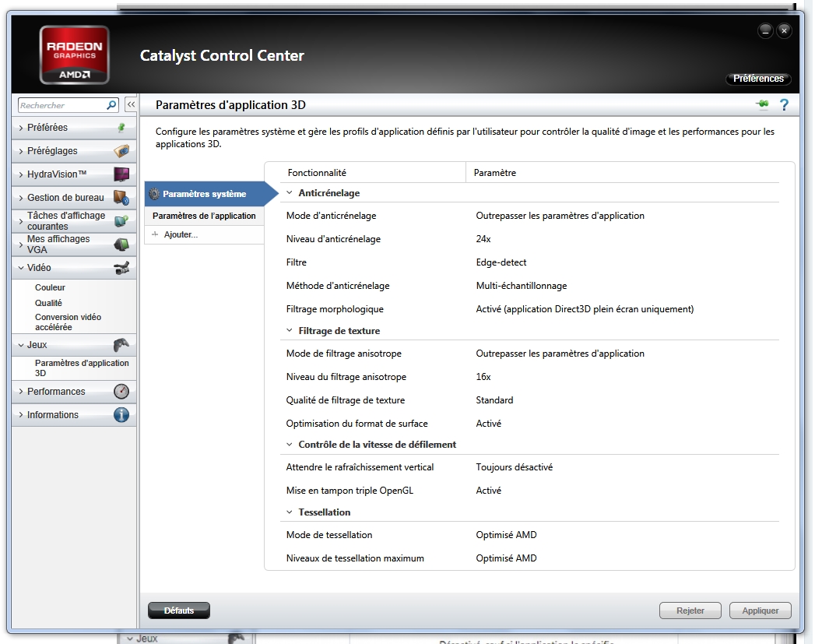Change the Toujours désactivé vsync value
This screenshot has width=815, height=644.
514,467
